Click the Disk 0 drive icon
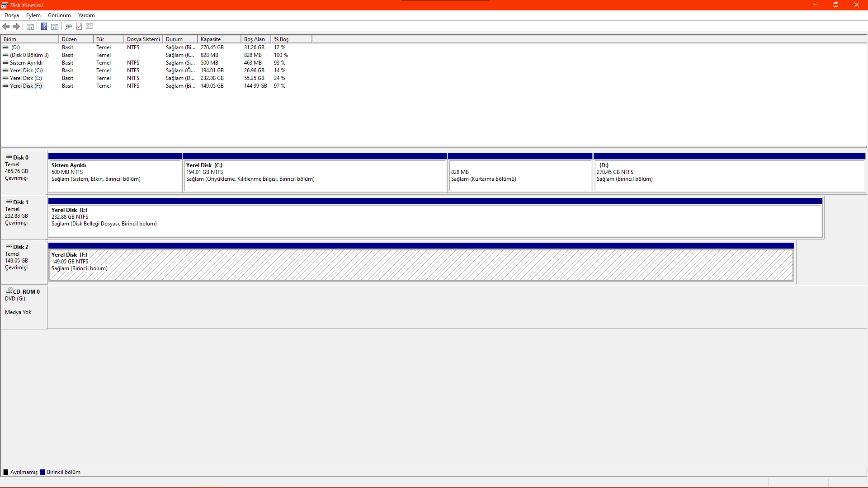Viewport: 868px width, 488px height. point(9,157)
